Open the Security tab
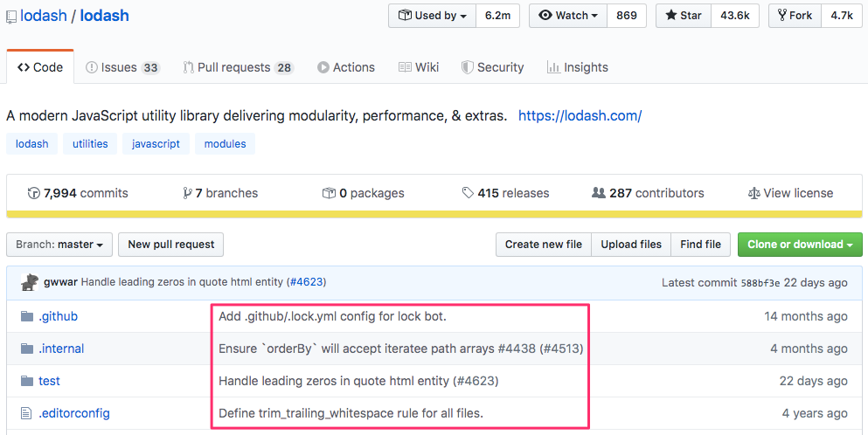Viewport: 868px width, 435px height. [493, 67]
